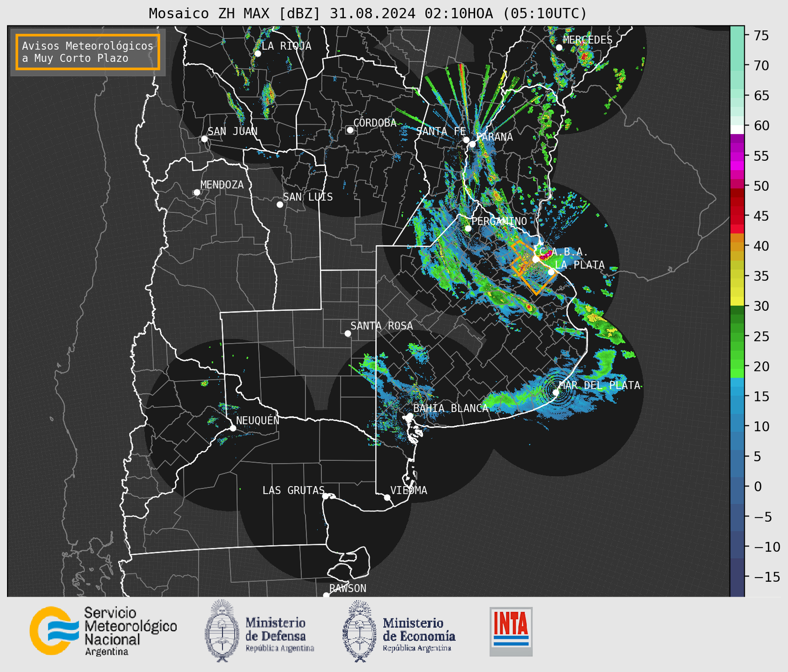Click the MERCEDES label
Screen dimensions: 788x672
point(588,40)
